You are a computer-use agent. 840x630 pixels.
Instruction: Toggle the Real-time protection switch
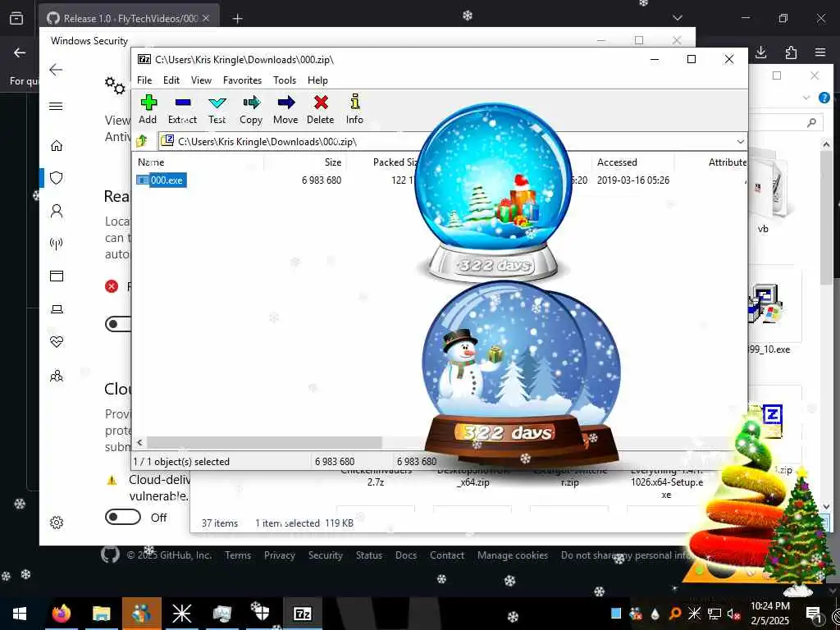118,324
